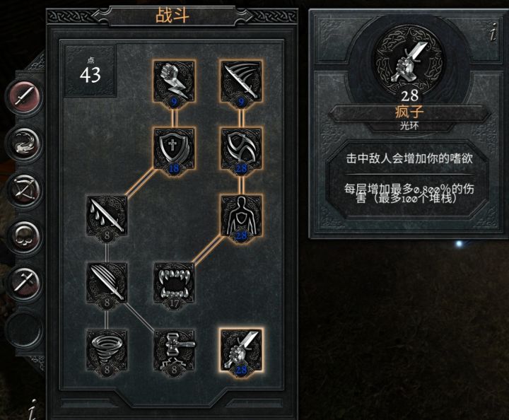Viewport: 509px width, 420px height.
Task: Click the info icon on detail panel
Action: 493,33
